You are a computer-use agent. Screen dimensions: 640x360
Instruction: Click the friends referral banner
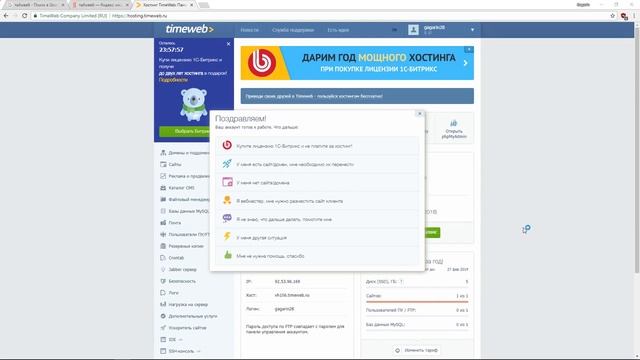[x=357, y=96]
